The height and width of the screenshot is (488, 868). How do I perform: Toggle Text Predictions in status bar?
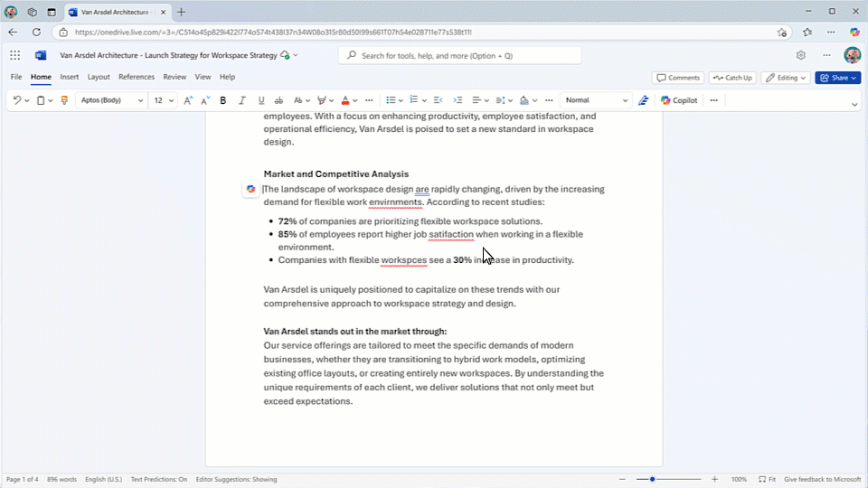[x=159, y=479]
